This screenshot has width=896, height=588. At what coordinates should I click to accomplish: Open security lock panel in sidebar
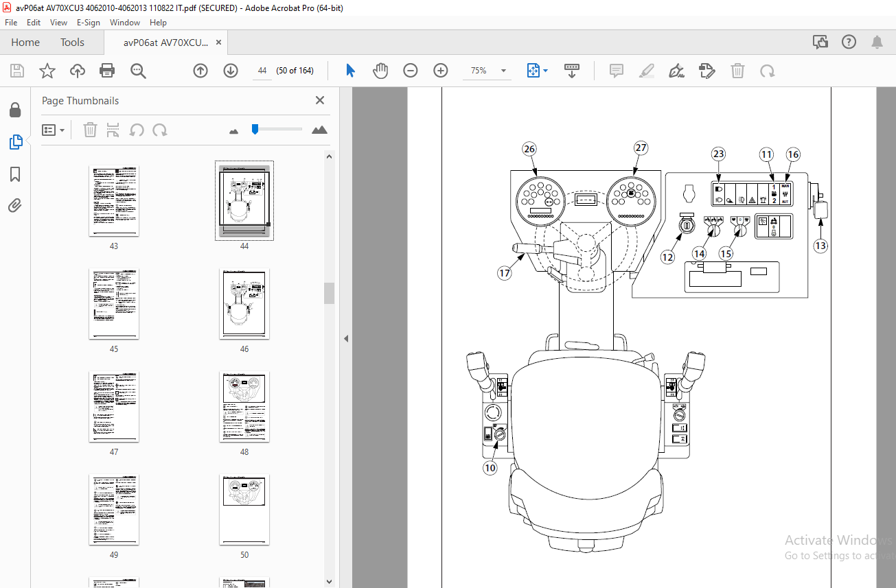pyautogui.click(x=15, y=110)
